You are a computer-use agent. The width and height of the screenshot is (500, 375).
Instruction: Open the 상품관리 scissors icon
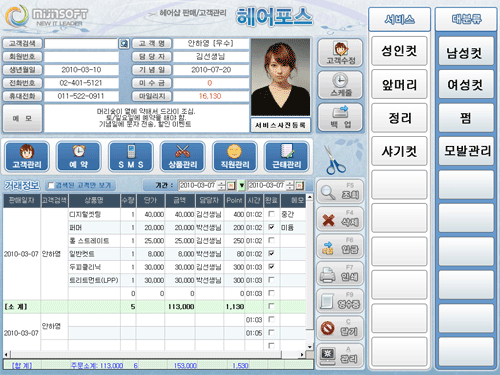click(x=183, y=156)
